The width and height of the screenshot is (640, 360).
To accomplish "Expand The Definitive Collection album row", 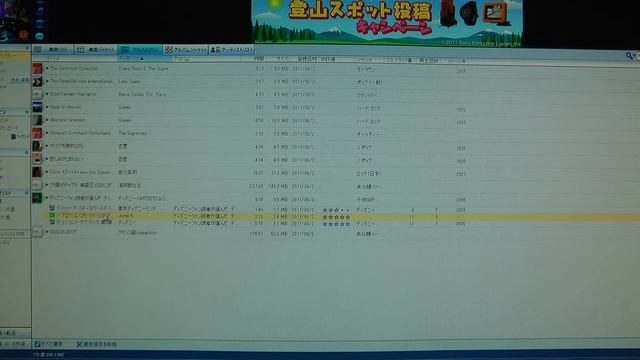I will click(47, 69).
